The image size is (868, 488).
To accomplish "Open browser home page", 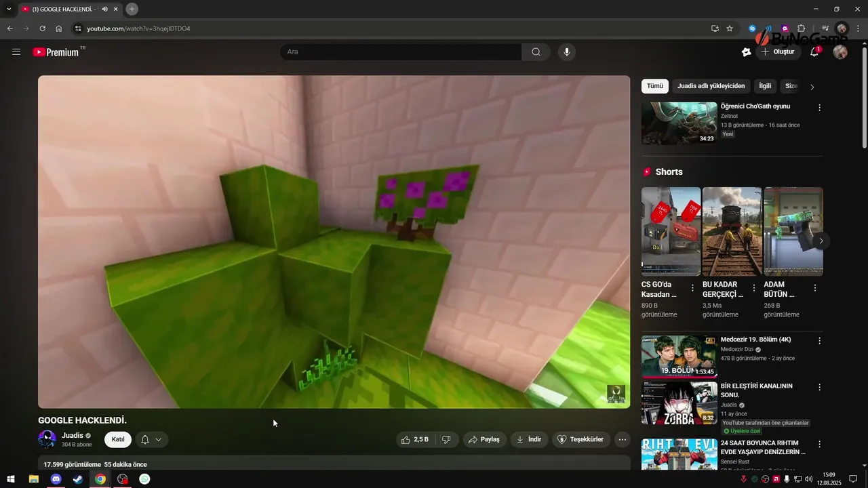I will click(x=59, y=28).
